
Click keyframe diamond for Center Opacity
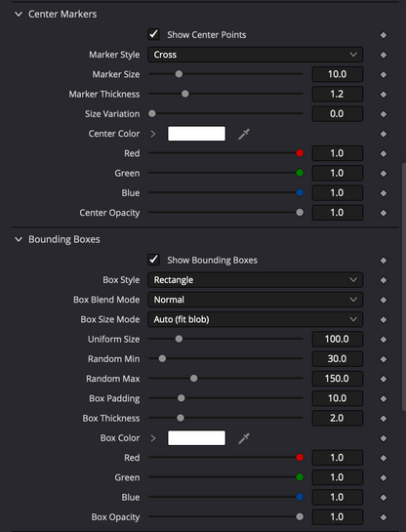384,213
